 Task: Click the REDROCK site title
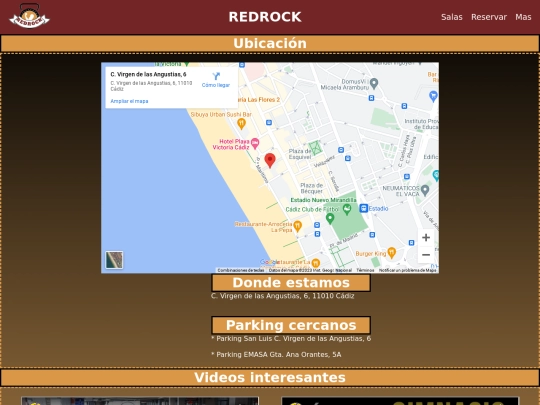point(265,17)
